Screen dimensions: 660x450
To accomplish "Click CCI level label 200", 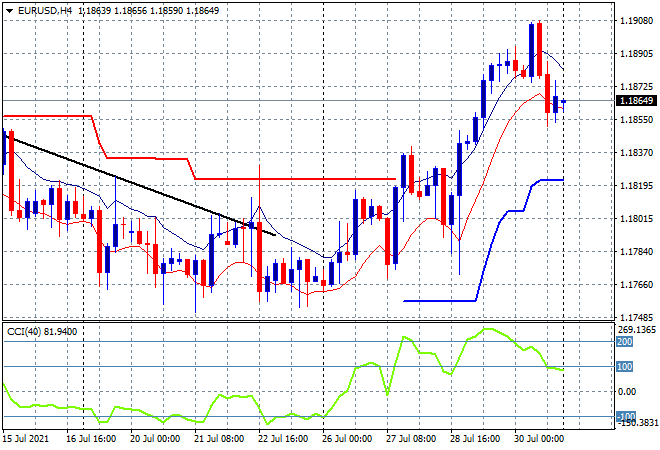I will click(624, 342).
